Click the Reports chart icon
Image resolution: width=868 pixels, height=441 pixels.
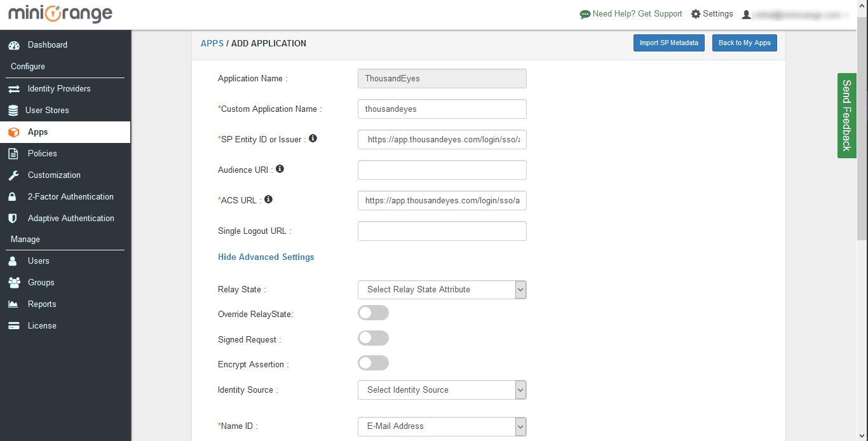tap(13, 304)
